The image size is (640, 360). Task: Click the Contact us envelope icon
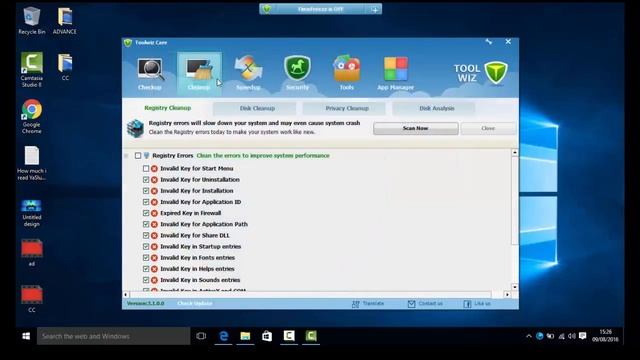click(411, 304)
